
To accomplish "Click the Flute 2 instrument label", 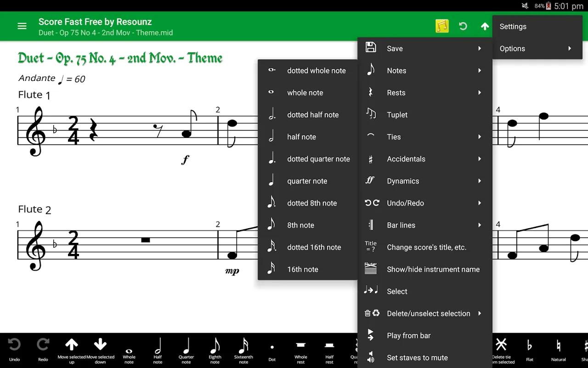I will [x=34, y=209].
